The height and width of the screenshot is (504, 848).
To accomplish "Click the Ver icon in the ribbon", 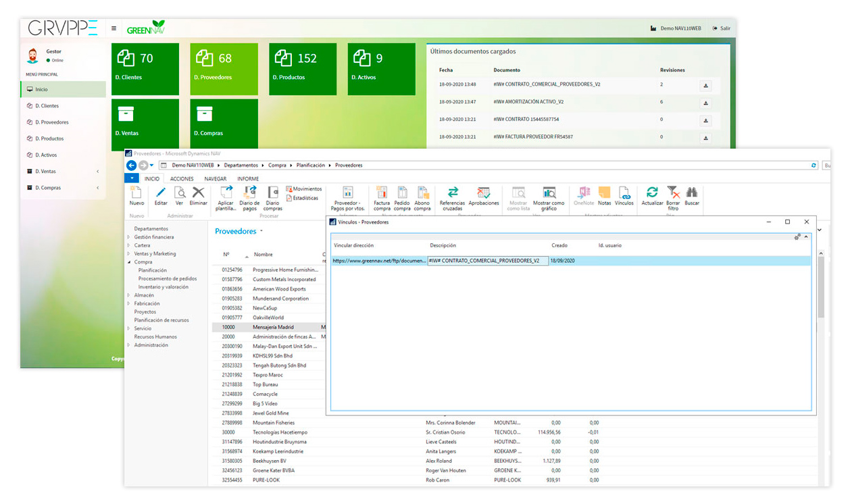I will pos(179,197).
